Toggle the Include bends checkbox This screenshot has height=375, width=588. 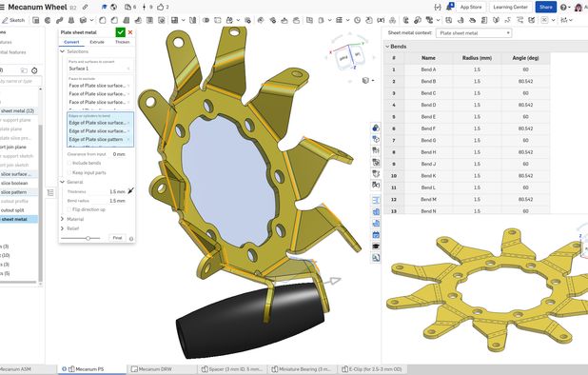tap(69, 163)
